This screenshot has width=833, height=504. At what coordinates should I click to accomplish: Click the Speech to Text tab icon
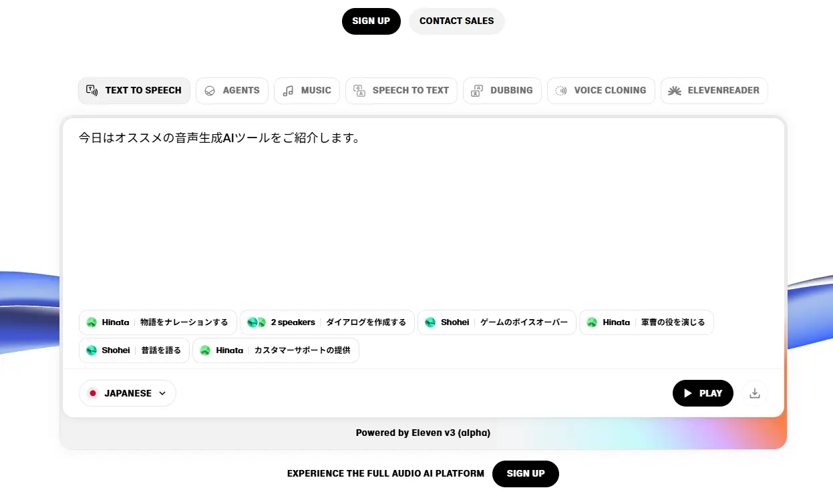pyautogui.click(x=359, y=91)
